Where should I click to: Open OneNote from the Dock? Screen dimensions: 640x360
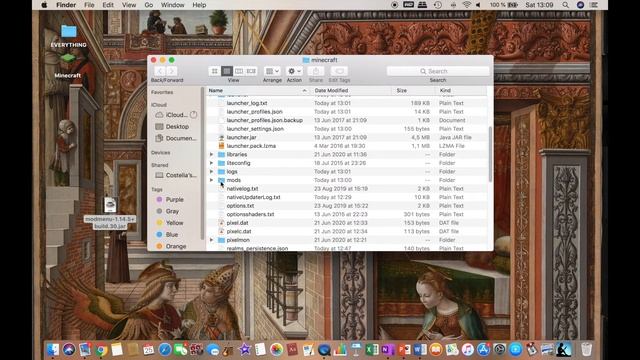(x=388, y=350)
